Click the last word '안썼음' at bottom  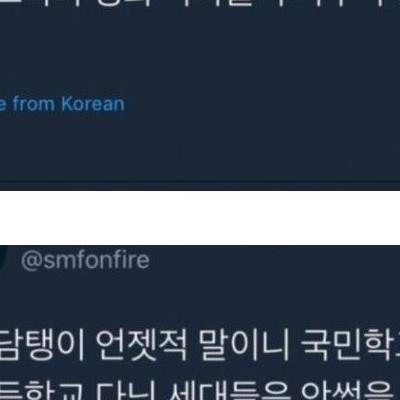click(347, 391)
